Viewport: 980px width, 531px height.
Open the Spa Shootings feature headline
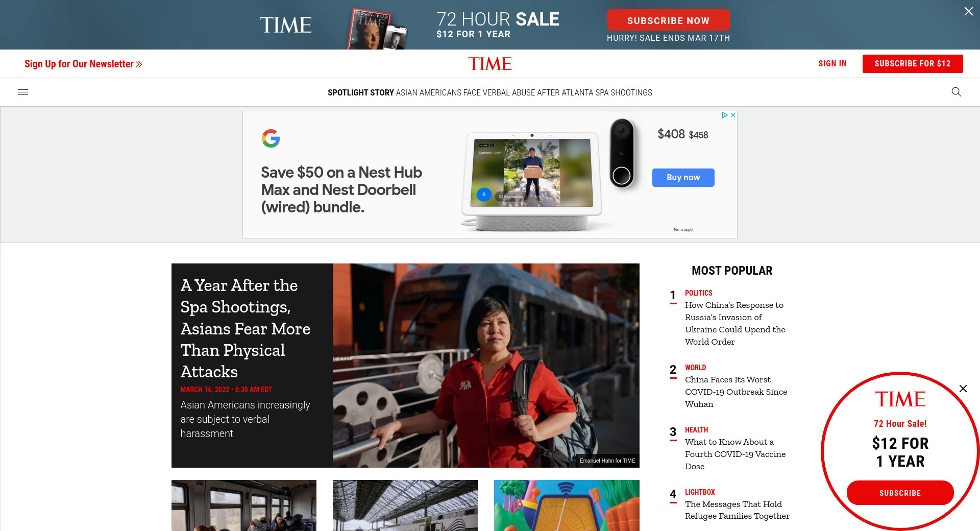246,328
